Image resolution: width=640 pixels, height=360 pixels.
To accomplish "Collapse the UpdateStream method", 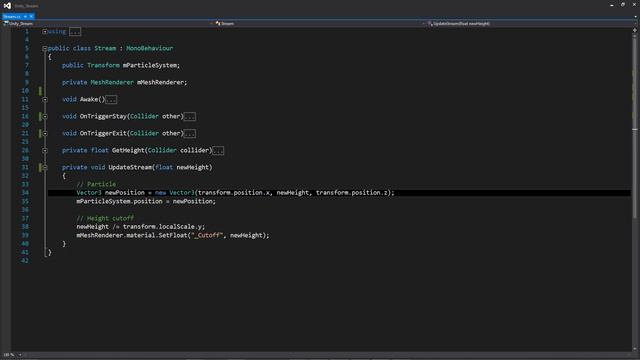I will pyautogui.click(x=45, y=167).
